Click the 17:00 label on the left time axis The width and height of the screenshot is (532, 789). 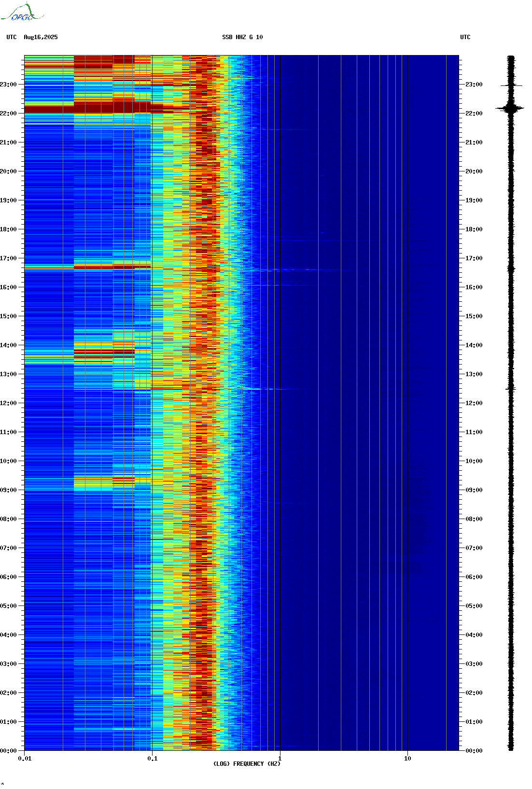(8, 258)
